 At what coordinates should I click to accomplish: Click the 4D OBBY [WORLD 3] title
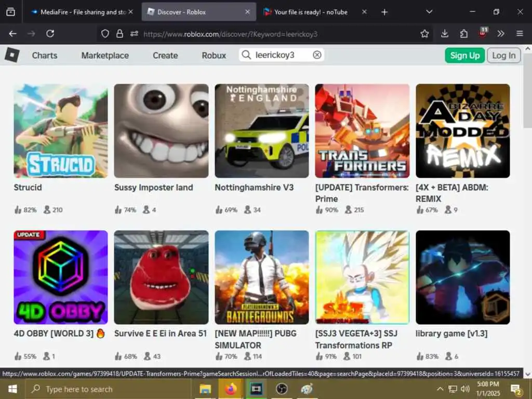(59, 334)
